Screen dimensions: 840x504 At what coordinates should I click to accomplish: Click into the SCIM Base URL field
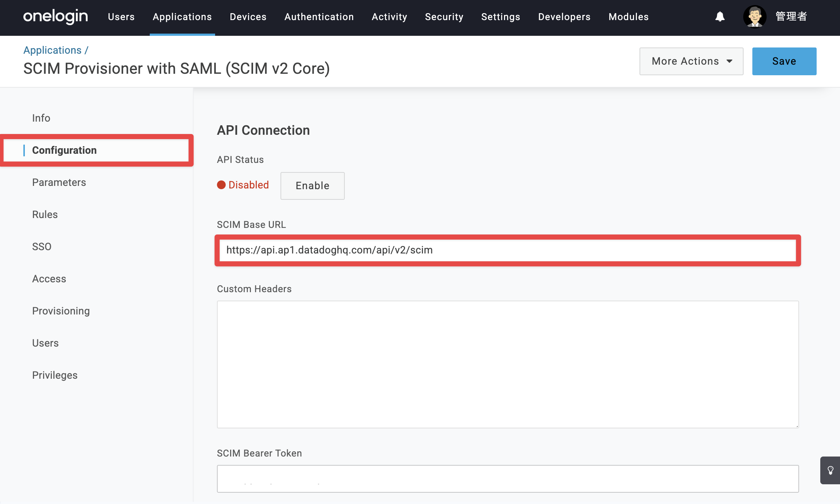tap(508, 250)
